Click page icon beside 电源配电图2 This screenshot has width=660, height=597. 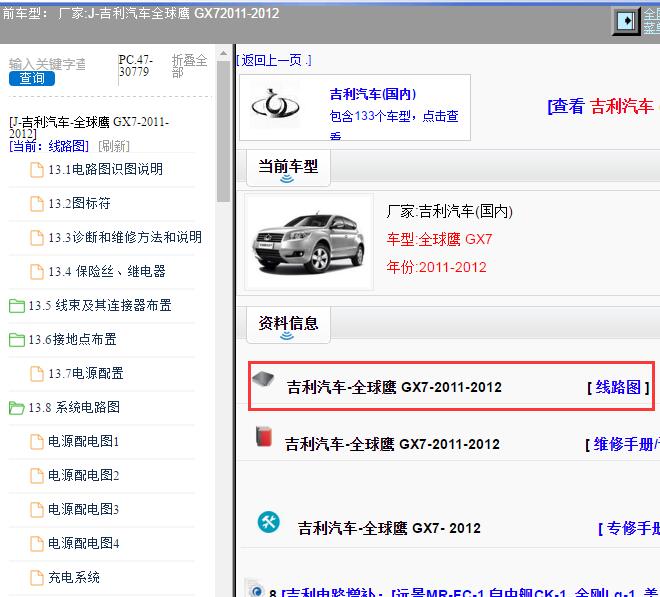tap(37, 476)
